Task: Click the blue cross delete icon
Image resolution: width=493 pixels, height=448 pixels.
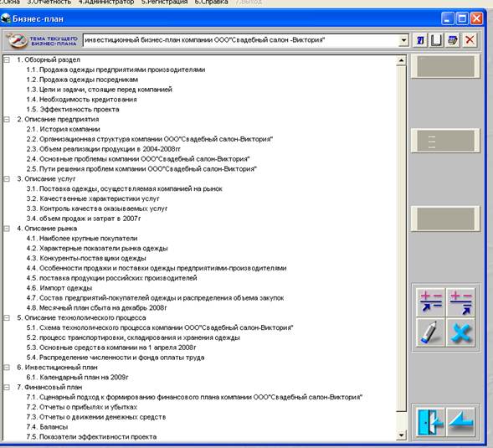Action: click(460, 332)
